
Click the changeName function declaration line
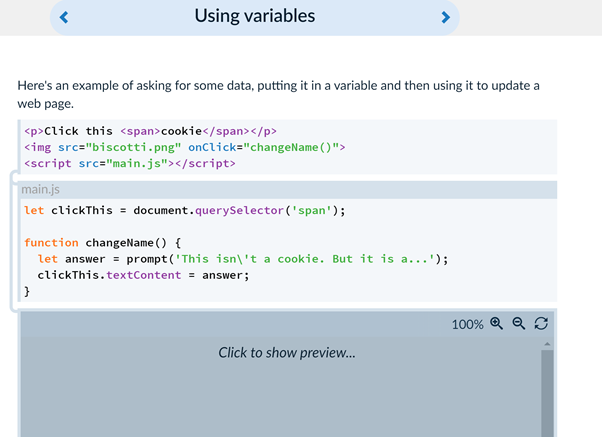[x=102, y=243]
